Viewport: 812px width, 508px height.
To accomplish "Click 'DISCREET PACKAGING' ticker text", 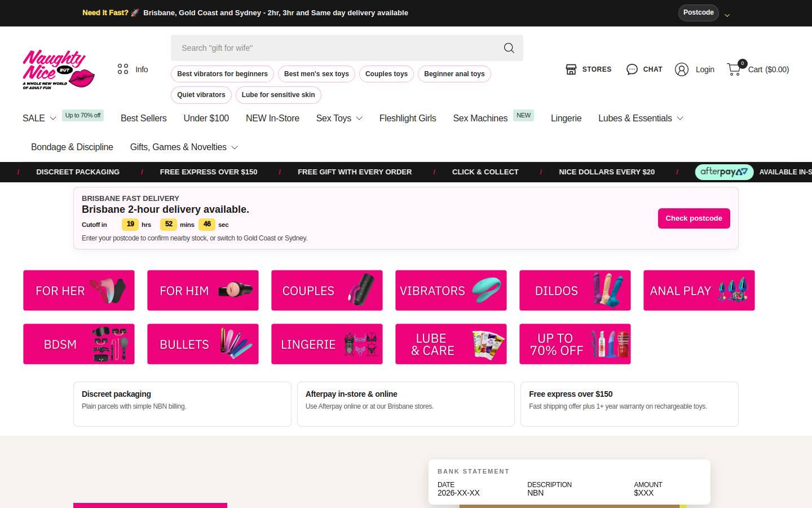I will [x=78, y=172].
